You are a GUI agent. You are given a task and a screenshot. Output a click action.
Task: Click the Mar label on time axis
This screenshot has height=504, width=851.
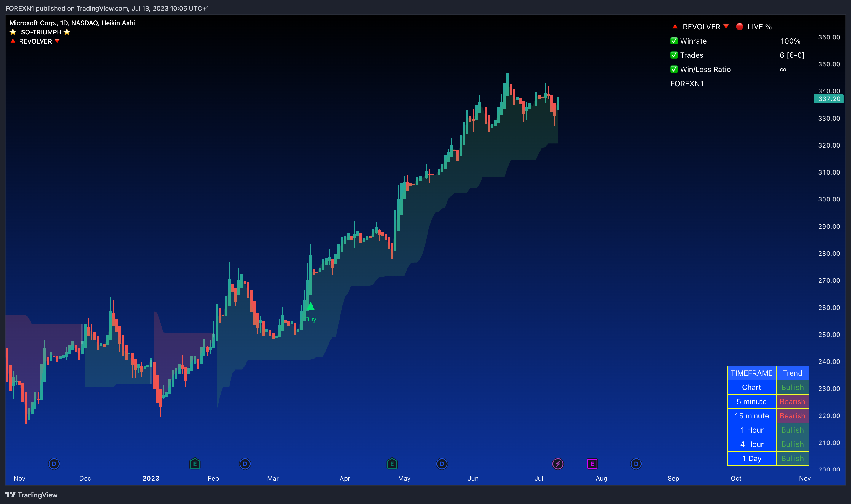pyautogui.click(x=273, y=478)
